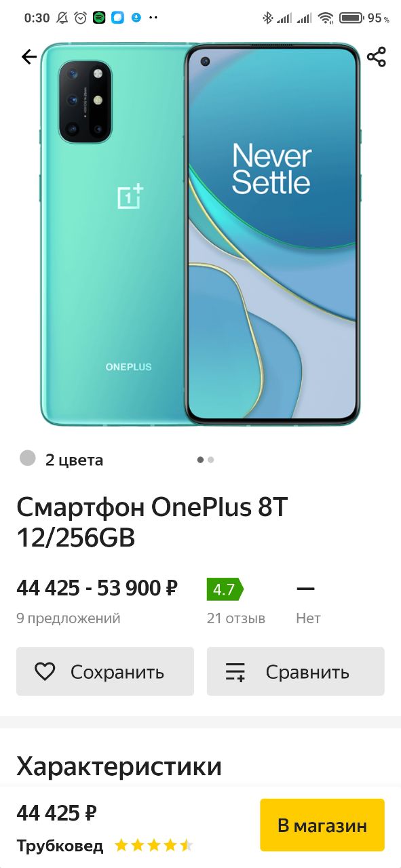Tap the alarm clock status icon
401x868 pixels.
tap(81, 18)
